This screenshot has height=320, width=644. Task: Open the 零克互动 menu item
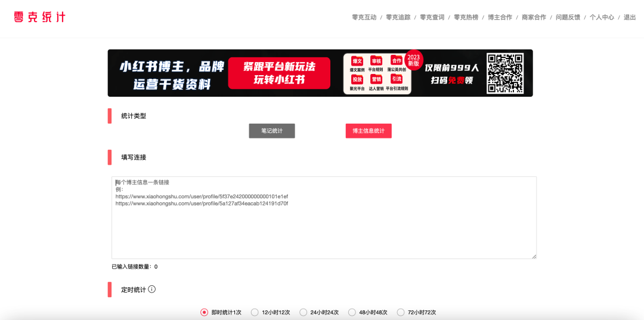coord(364,17)
